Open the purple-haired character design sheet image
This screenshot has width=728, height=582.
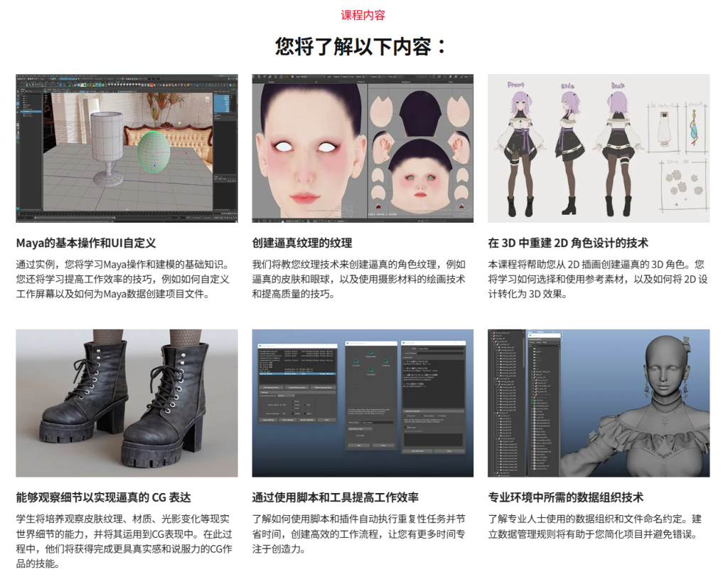(598, 148)
